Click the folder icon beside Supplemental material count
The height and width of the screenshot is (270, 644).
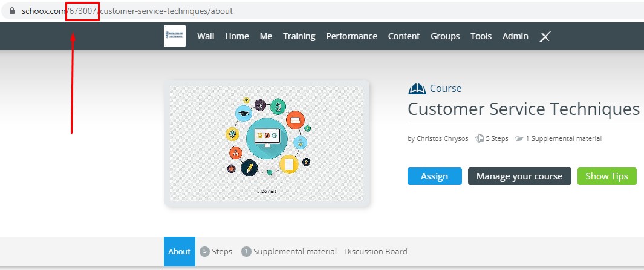(x=519, y=139)
